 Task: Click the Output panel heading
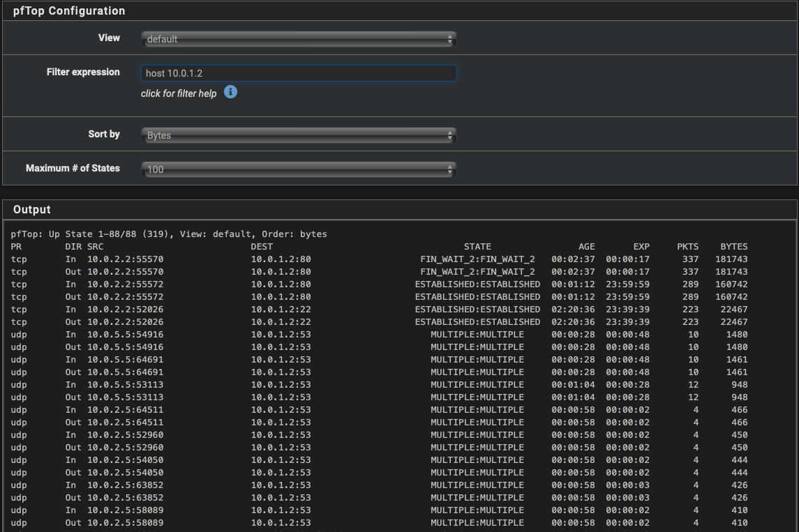[32, 209]
